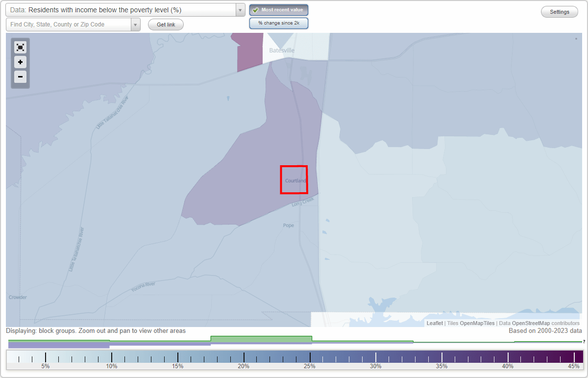Click the Pope area on the map

tap(288, 225)
